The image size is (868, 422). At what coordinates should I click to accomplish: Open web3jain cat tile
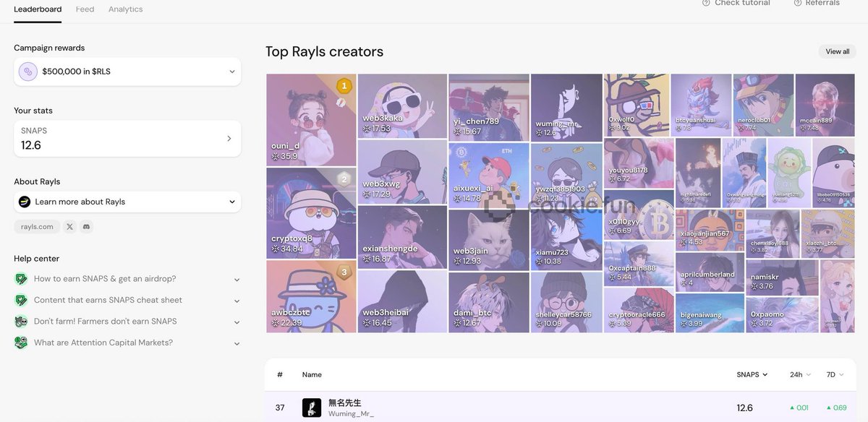[x=489, y=240]
